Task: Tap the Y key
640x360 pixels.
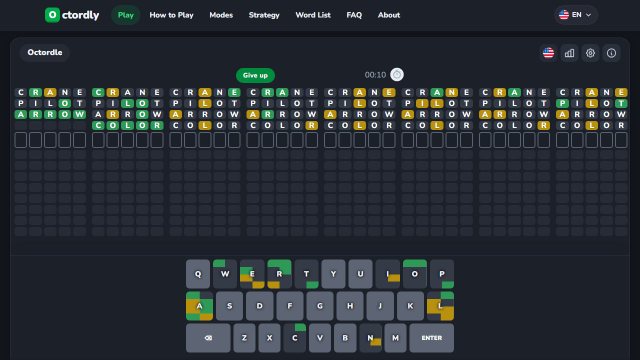Action: [333, 274]
